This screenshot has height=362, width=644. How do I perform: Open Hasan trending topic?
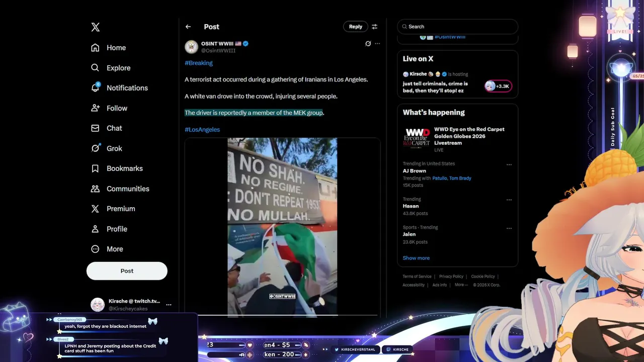(411, 206)
